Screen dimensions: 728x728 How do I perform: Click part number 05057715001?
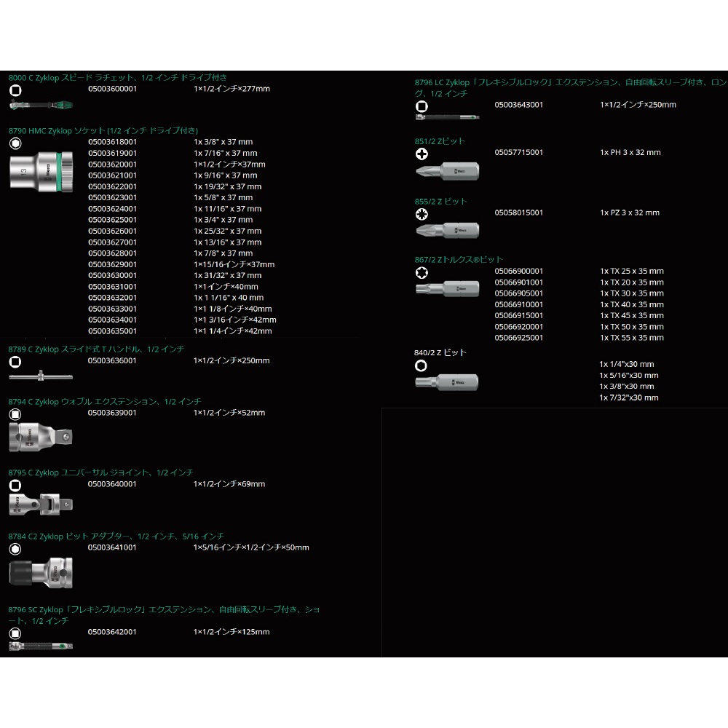519,152
